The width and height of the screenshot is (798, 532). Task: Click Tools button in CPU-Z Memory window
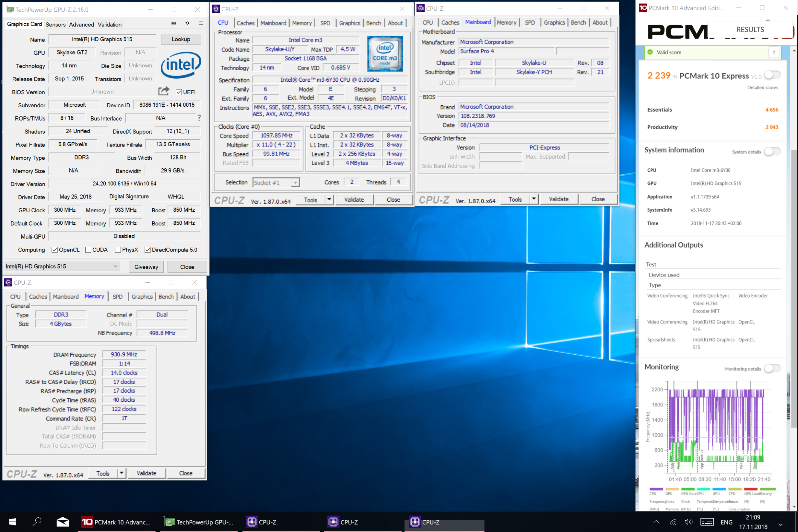pos(103,473)
